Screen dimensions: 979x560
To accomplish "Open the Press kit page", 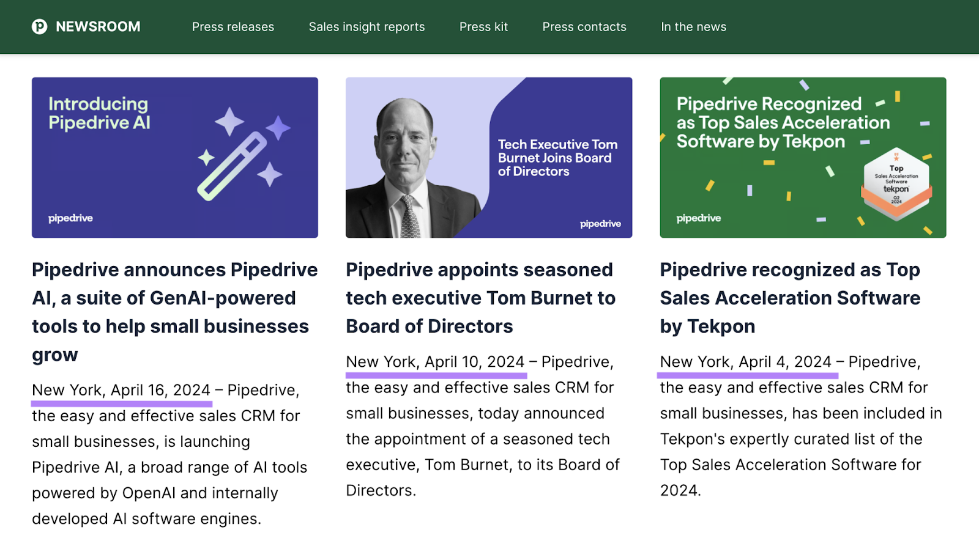I will point(483,26).
